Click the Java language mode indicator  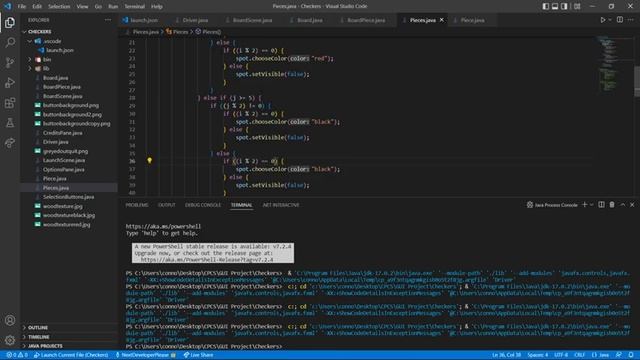click(x=600, y=355)
